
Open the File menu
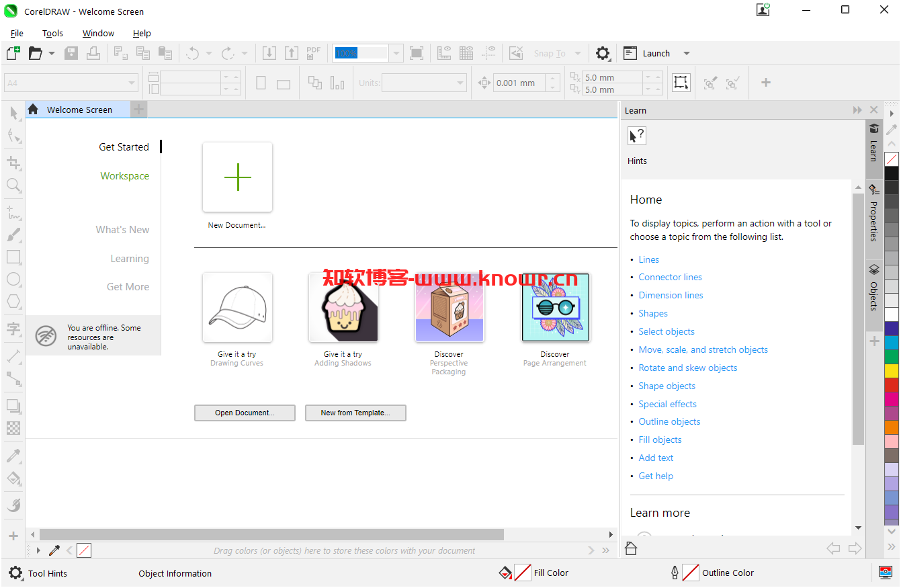pyautogui.click(x=17, y=33)
